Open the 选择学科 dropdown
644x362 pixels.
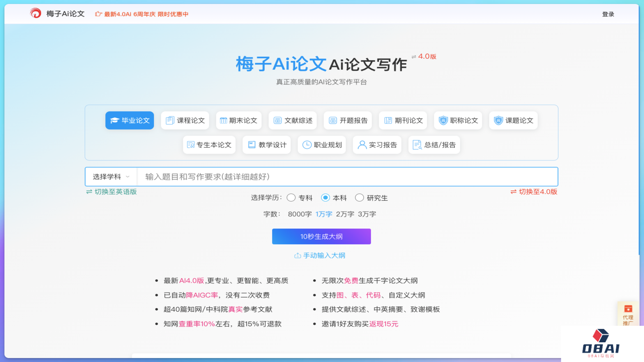(x=110, y=176)
